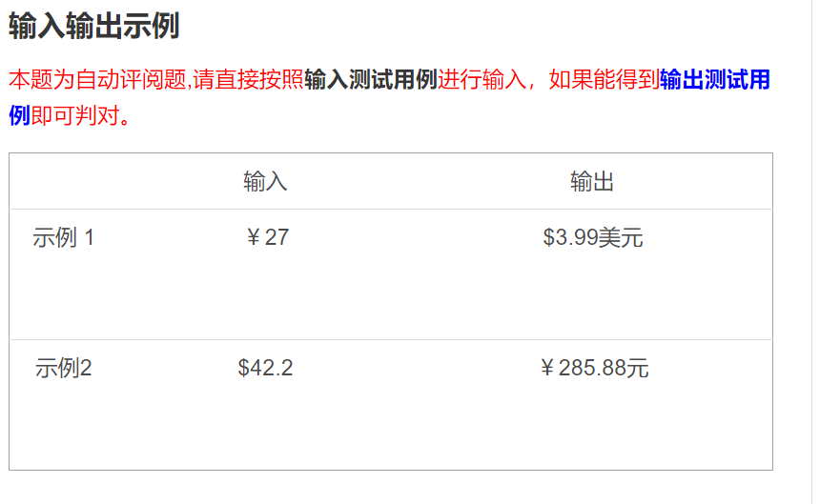Click the blue 例 character on second line
The width and height of the screenshot is (840, 504).
click(x=19, y=116)
